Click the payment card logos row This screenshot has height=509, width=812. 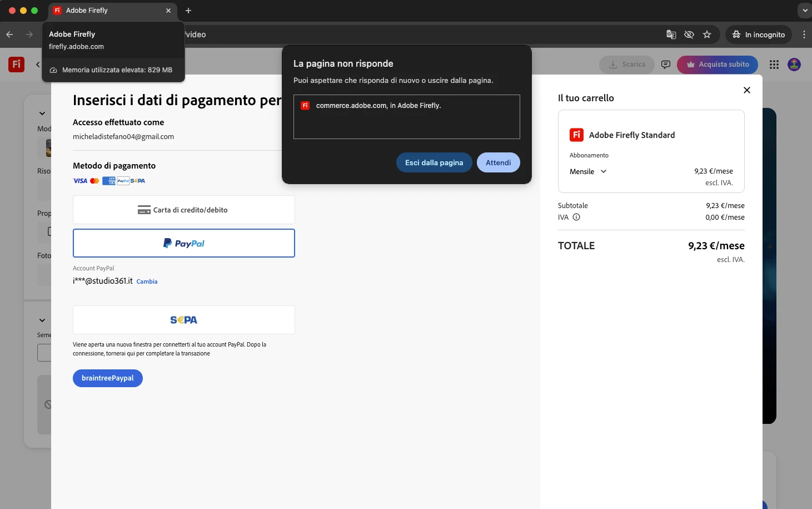[109, 181]
